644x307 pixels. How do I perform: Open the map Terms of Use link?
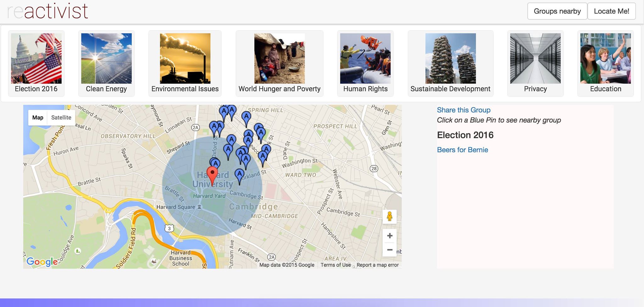point(336,265)
